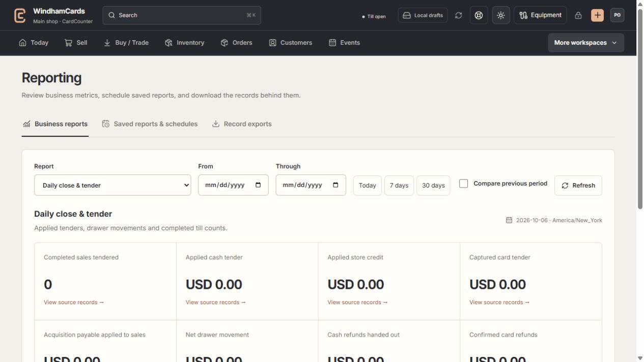Open the Buy / Trade workspace
Image resolution: width=644 pixels, height=362 pixels.
tap(126, 43)
